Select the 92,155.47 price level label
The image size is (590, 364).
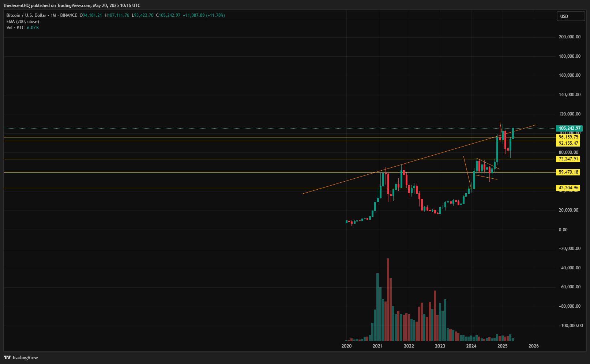pos(568,143)
